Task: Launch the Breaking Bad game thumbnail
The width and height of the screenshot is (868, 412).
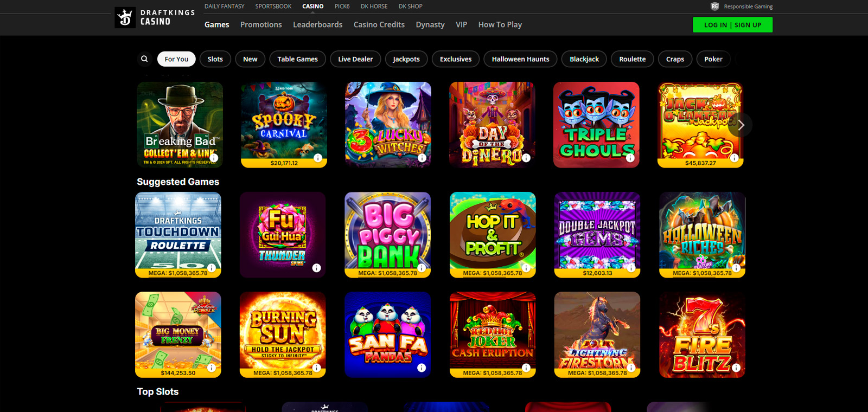Action: tap(180, 125)
